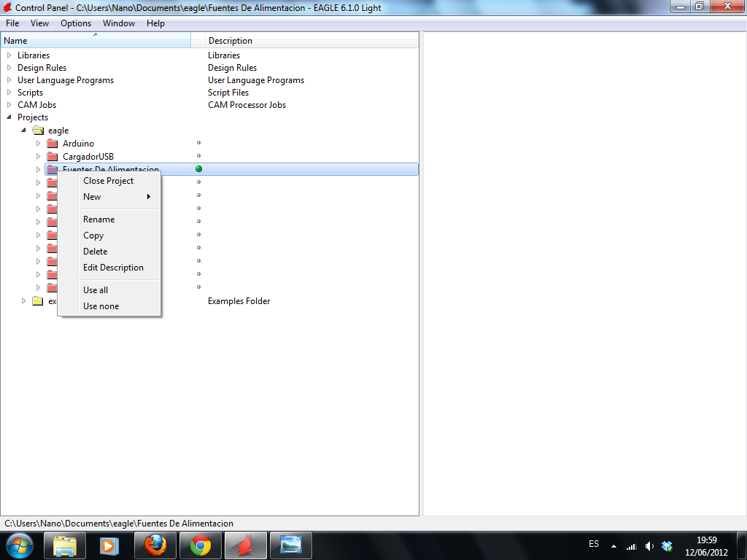
Task: Launch Firefox from the taskbar
Action: pyautogui.click(x=155, y=545)
